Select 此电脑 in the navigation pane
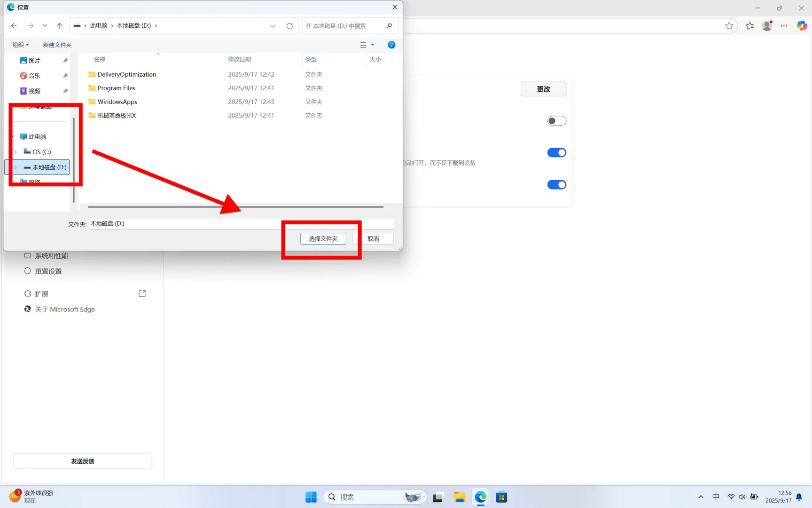Viewport: 812px width, 508px height. click(37, 137)
